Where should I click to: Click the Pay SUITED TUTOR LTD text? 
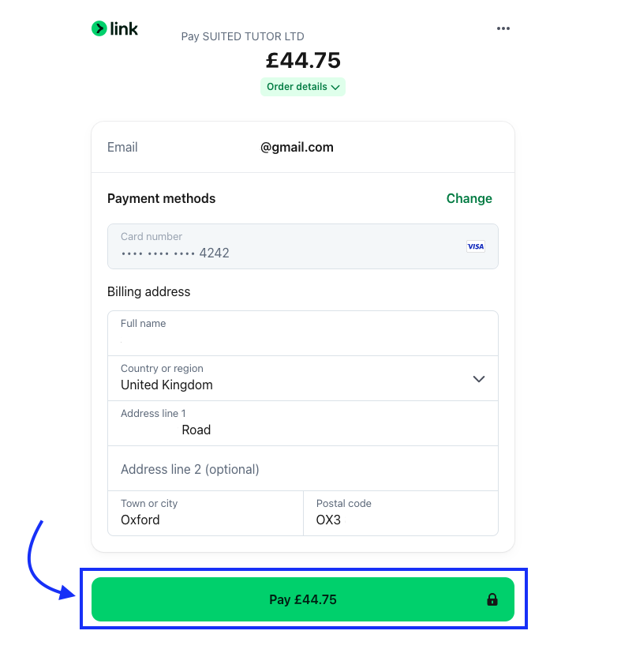242,36
